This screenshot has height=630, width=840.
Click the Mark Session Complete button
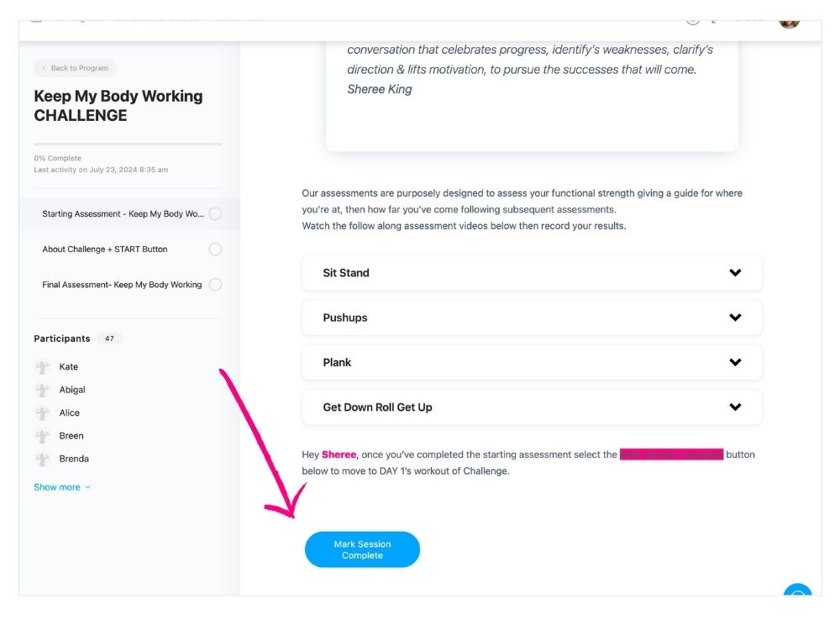point(362,549)
